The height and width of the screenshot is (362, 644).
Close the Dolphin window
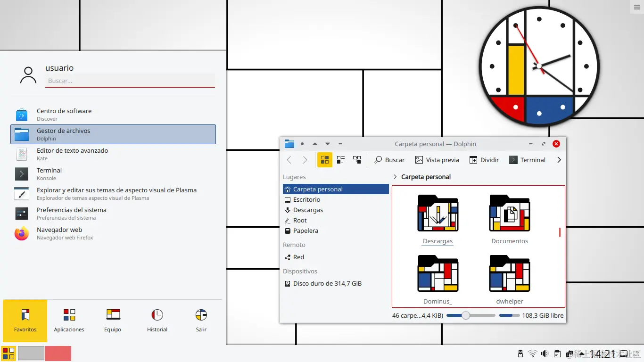pyautogui.click(x=556, y=144)
